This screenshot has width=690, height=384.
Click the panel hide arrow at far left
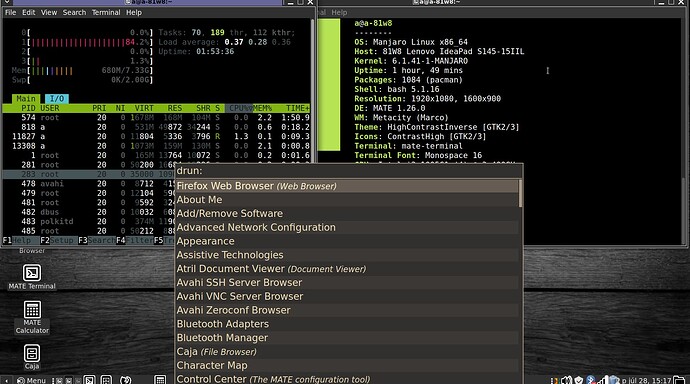pos(6,380)
